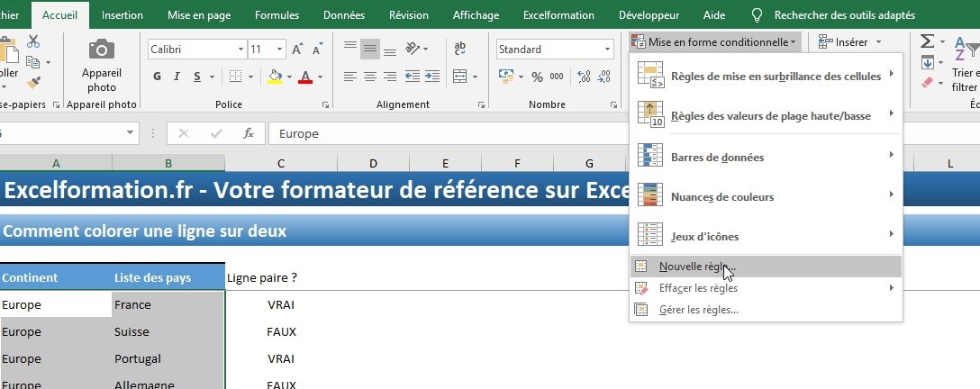Toggle bold formatting
This screenshot has height=389, width=980.
point(157,77)
